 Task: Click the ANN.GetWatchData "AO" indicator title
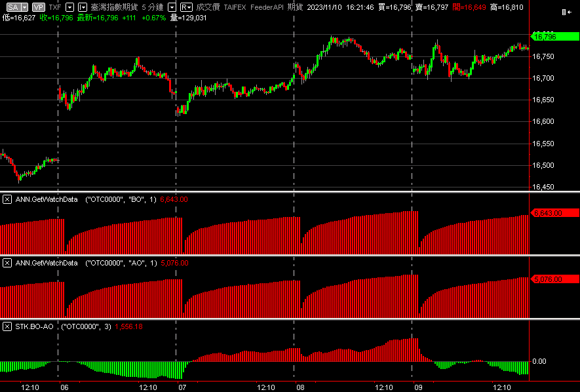[86, 264]
